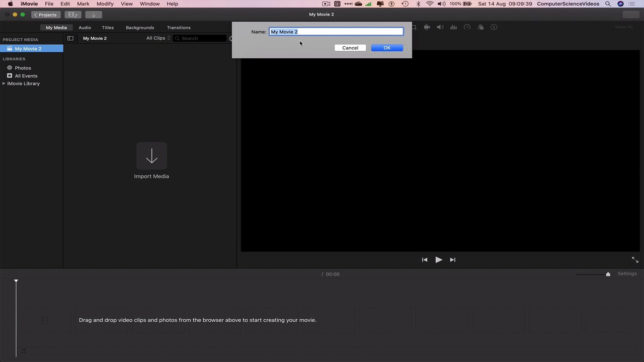Click Reset All adjustments

pos(624,27)
